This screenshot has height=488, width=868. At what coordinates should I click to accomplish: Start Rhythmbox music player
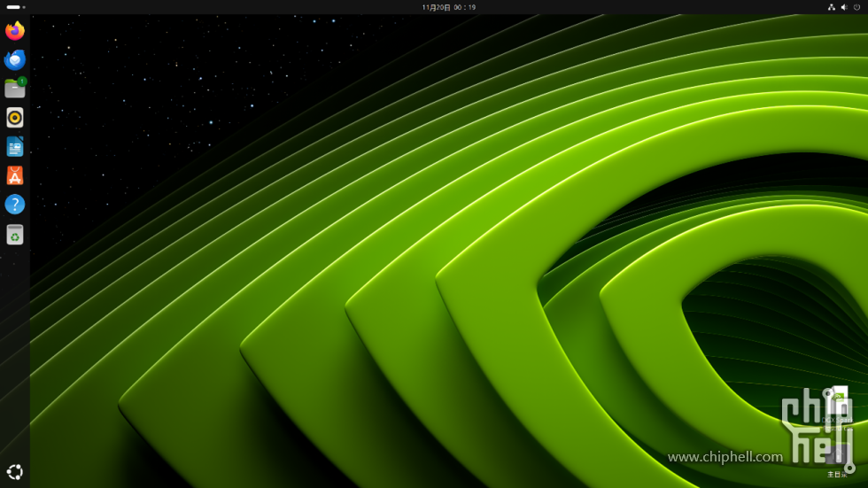coord(15,118)
